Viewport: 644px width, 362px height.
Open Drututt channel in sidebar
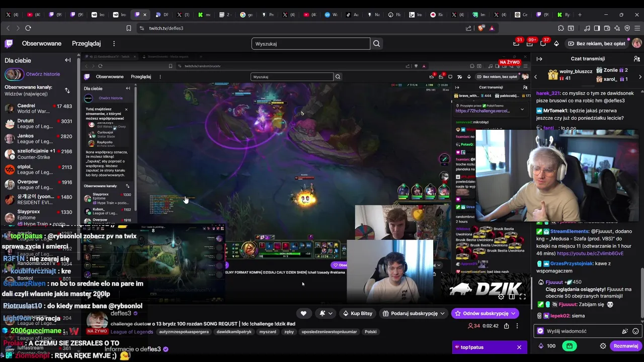pos(38,124)
